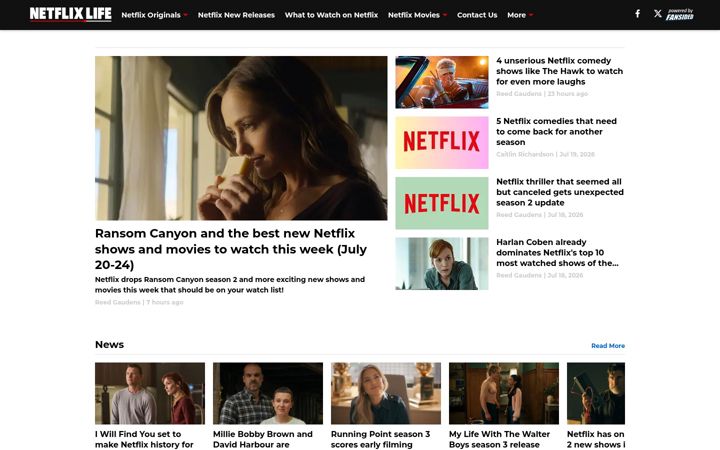
Task: Open Millie Bobby Brown and David Harbour headline
Action: [x=263, y=439]
